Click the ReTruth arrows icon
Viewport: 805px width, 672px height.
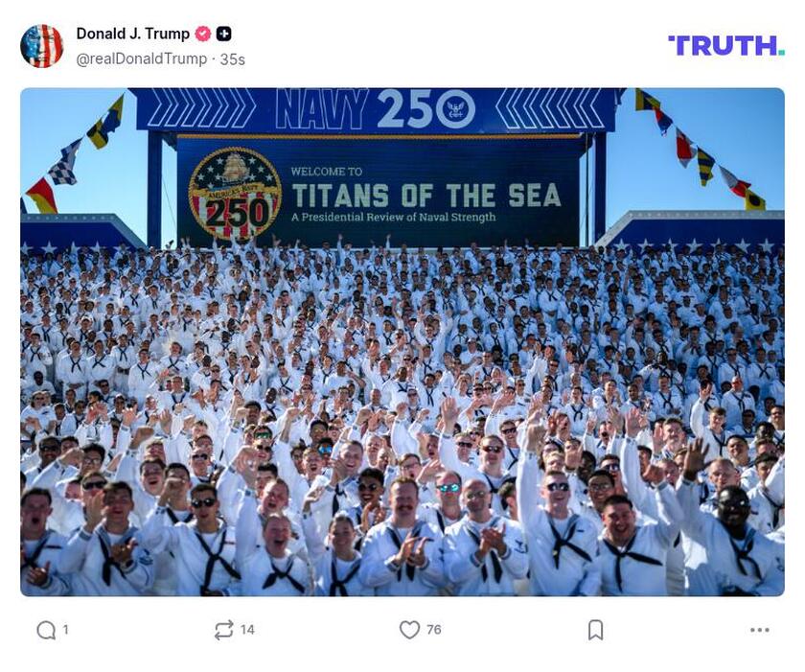click(224, 630)
